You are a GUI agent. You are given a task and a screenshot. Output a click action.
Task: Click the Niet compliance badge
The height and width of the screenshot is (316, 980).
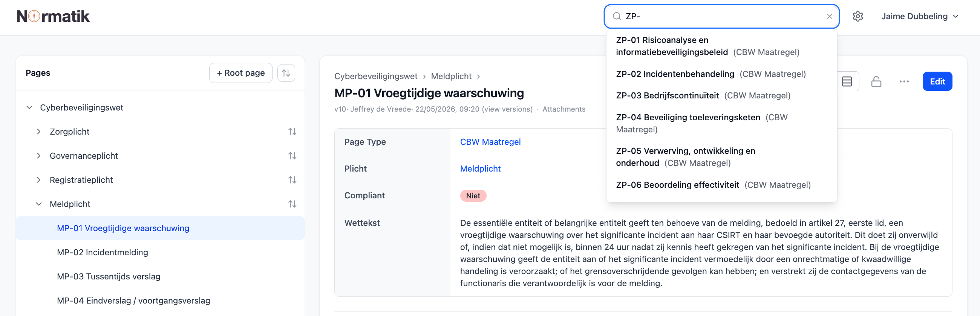[473, 196]
